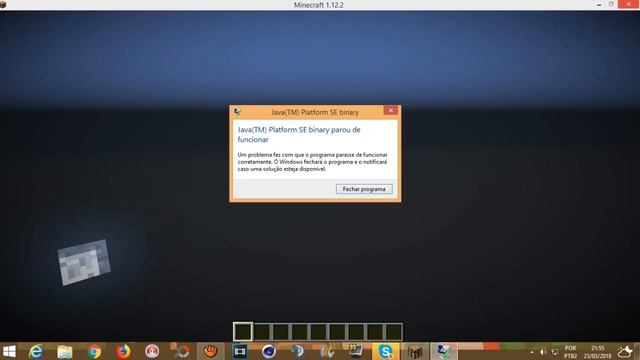Show hidden system tray icons

tap(532, 352)
